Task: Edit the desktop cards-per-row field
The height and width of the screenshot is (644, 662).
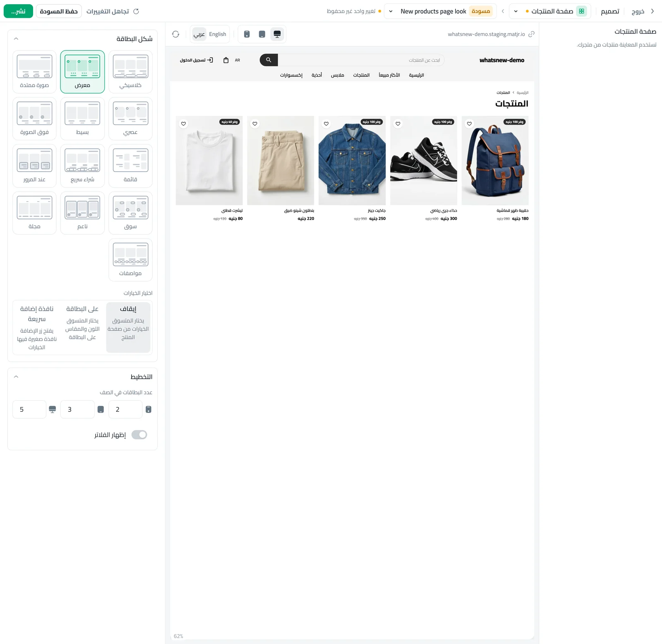Action: coord(29,409)
